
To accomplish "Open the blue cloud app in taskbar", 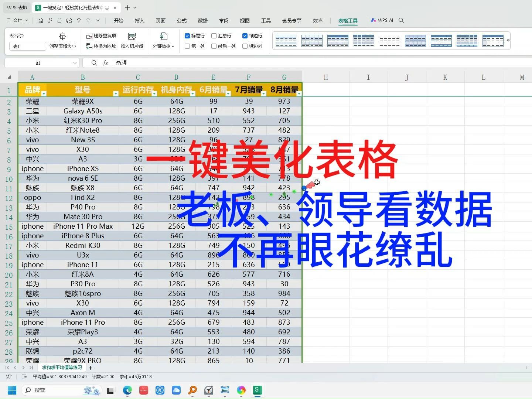I will click(x=176, y=390).
